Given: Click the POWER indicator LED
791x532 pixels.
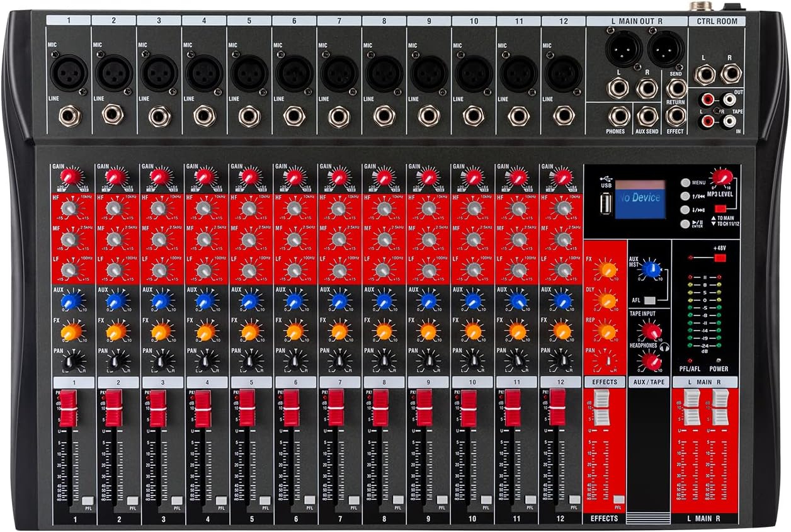Looking at the screenshot, I should (718, 360).
